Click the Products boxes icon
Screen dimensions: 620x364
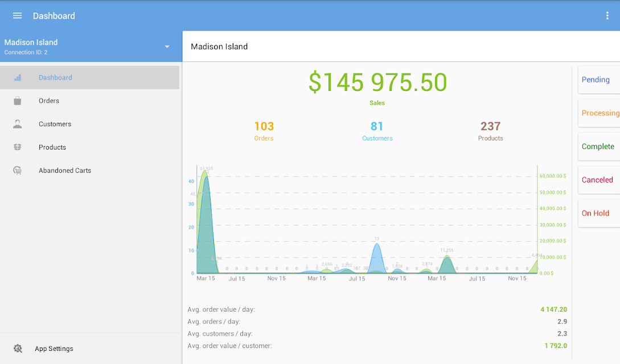[18, 147]
